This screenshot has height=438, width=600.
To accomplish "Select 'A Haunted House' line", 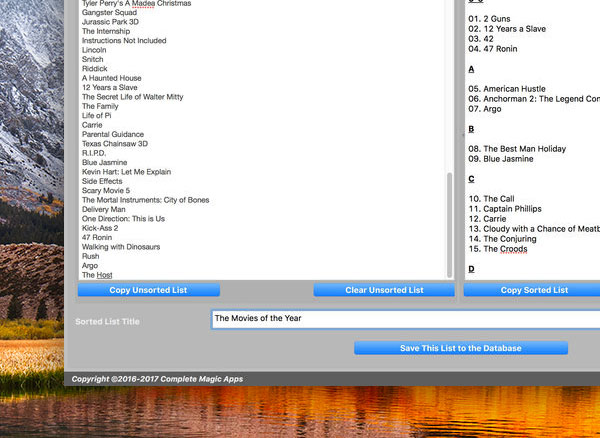I will tap(112, 78).
